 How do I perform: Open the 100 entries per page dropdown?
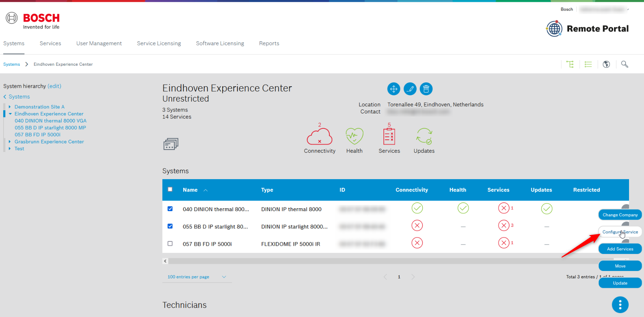click(x=197, y=277)
